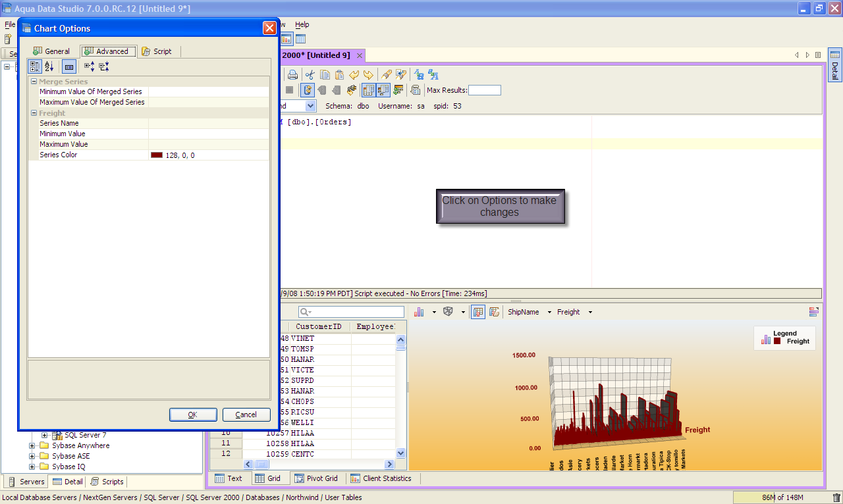Screen dimensions: 843x504
Task: Click the Find and Replace icon
Action: click(401, 74)
